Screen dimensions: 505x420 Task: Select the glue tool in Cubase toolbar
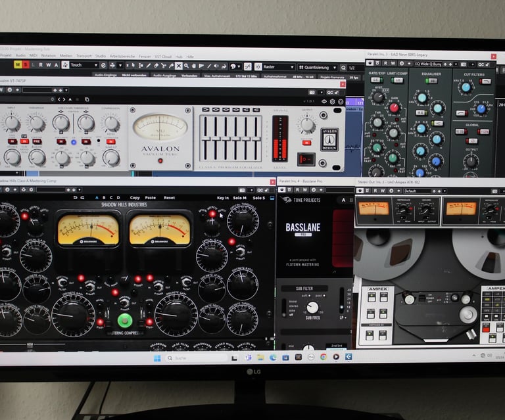tap(171, 66)
